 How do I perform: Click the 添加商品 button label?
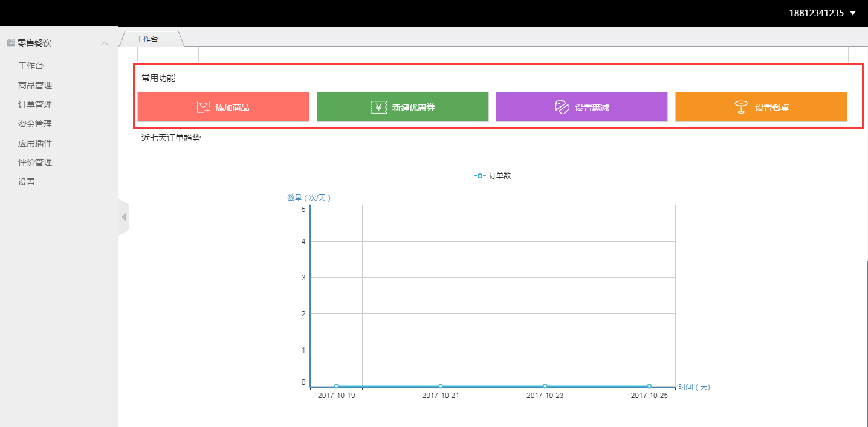point(232,108)
